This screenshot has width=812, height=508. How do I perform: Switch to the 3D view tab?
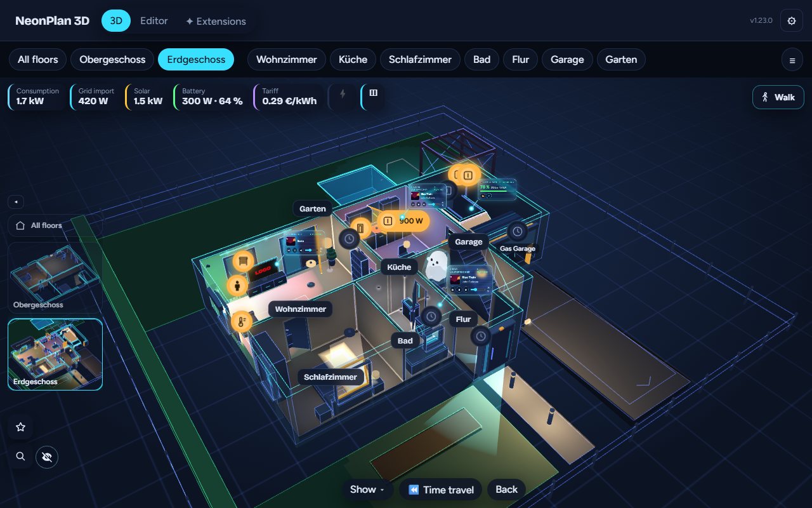click(x=116, y=21)
